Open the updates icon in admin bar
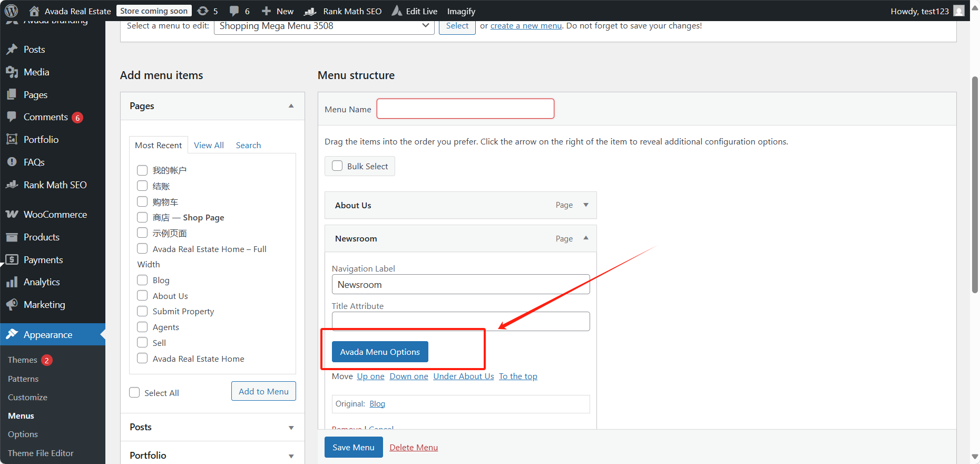 [203, 11]
